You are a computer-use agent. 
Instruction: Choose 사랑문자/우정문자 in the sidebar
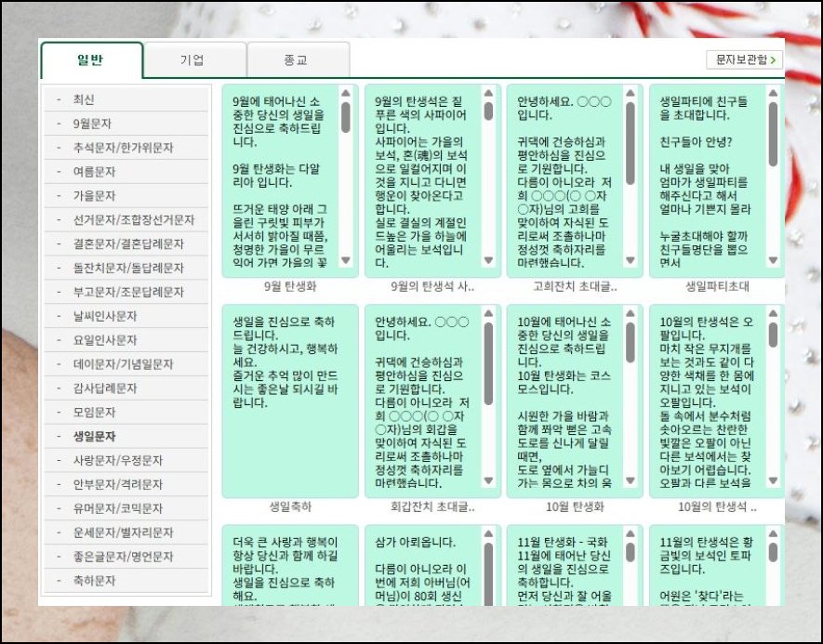126,460
